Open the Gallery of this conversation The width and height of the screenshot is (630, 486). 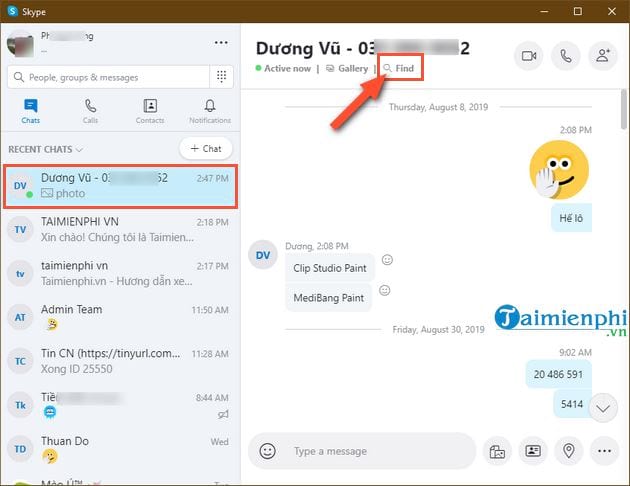coord(347,69)
